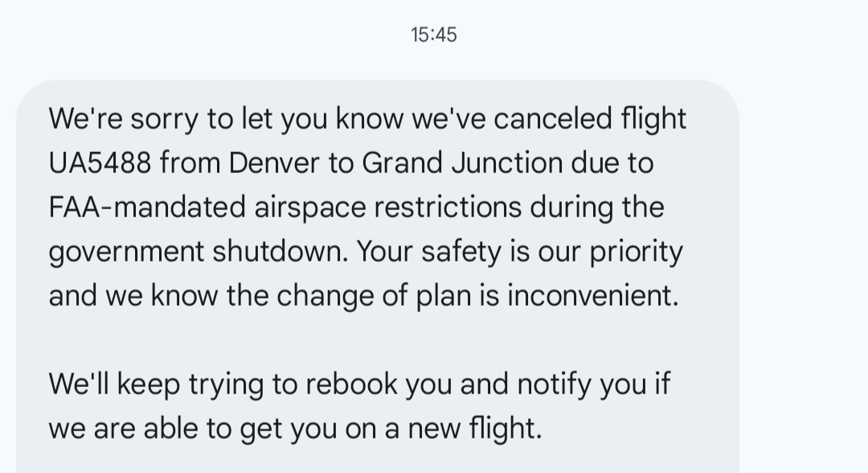Tap the flight number UA5488

100,163
